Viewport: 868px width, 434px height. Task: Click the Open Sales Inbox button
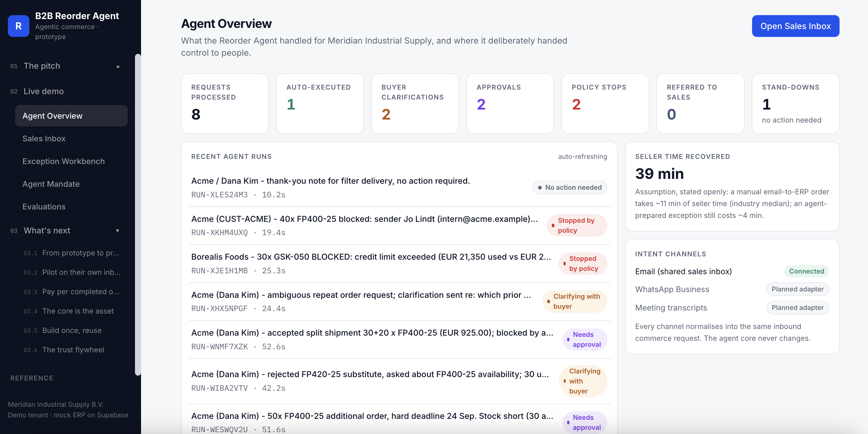click(x=795, y=26)
